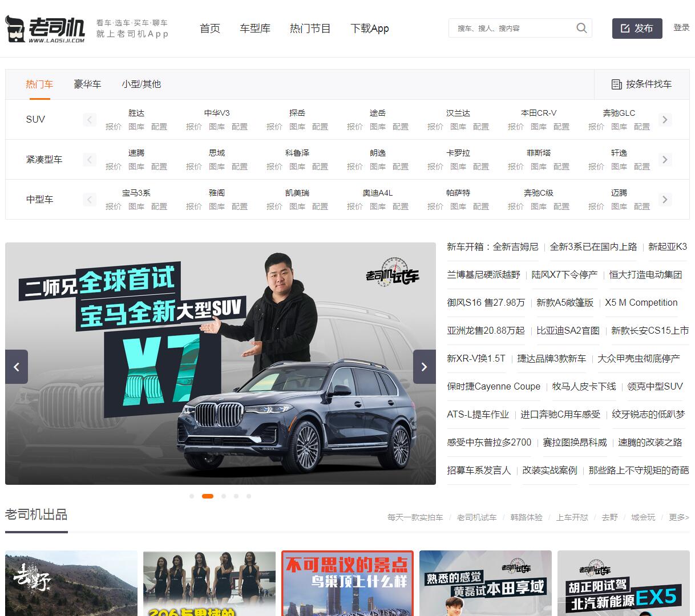695x616 pixels.
Task: Open 城会玩 category link
Action: (x=643, y=517)
